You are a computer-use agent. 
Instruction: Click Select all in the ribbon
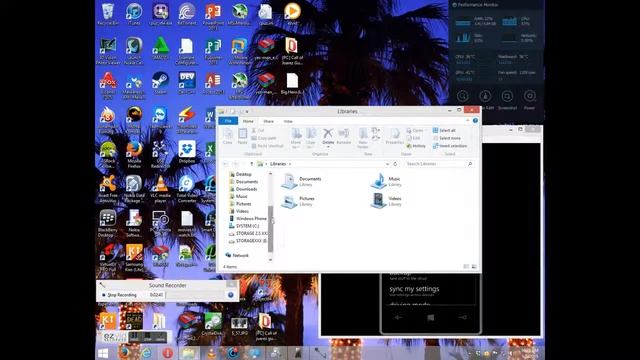(444, 131)
